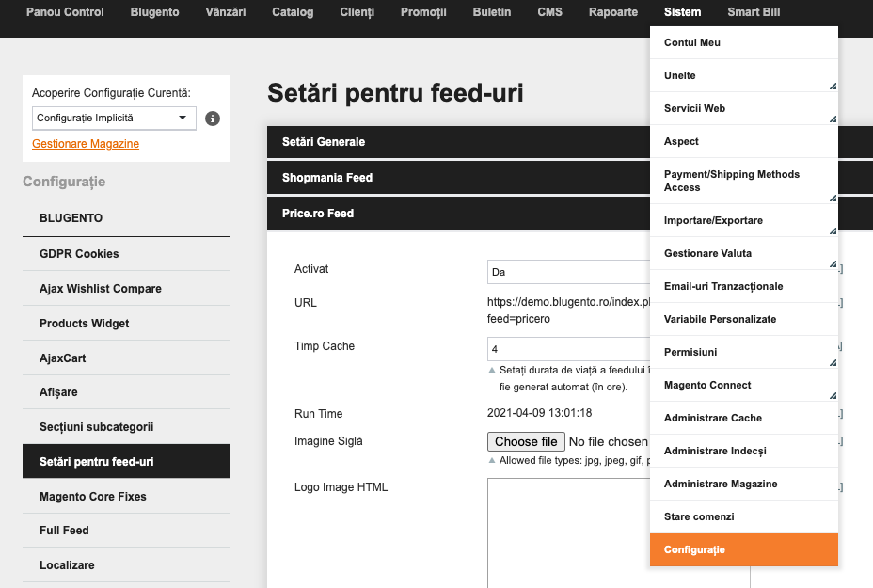Open Panou Control in top menu

(65, 12)
